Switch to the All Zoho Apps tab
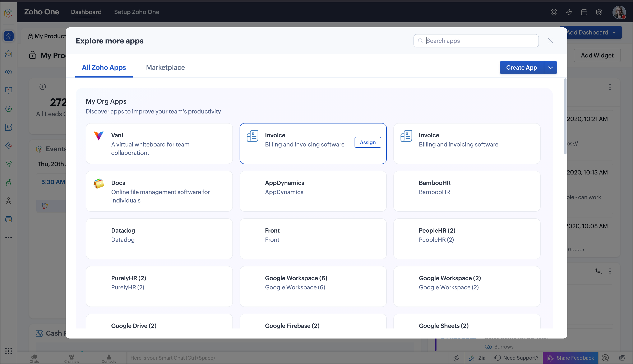The image size is (633, 364). tap(104, 67)
